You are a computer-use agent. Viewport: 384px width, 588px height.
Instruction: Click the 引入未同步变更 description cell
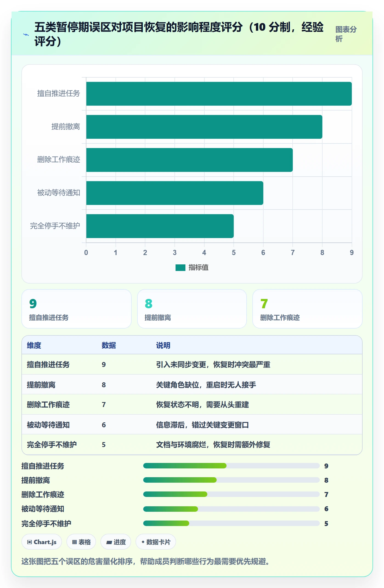[213, 364]
